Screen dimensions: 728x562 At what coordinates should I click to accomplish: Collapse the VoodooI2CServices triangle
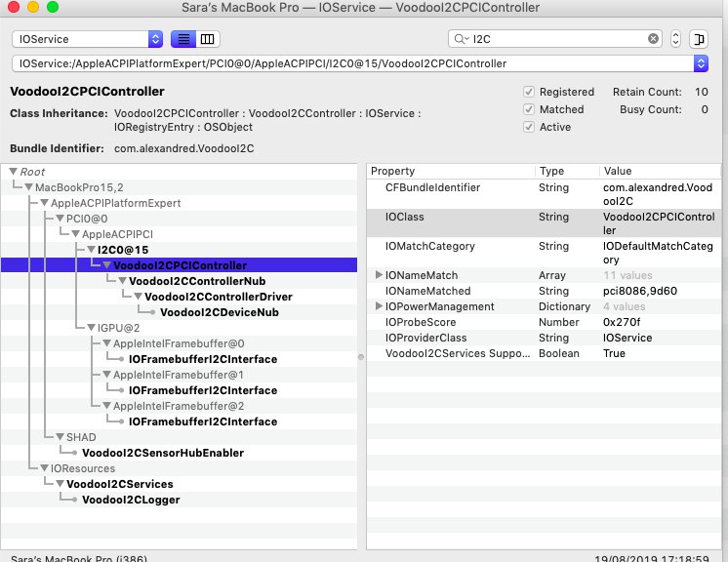tap(60, 484)
